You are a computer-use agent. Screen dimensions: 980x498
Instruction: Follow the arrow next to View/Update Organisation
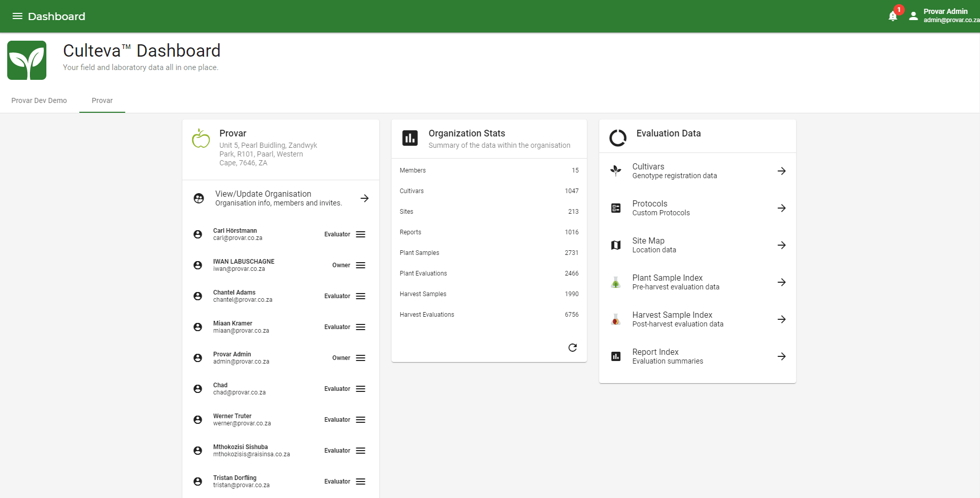click(365, 198)
